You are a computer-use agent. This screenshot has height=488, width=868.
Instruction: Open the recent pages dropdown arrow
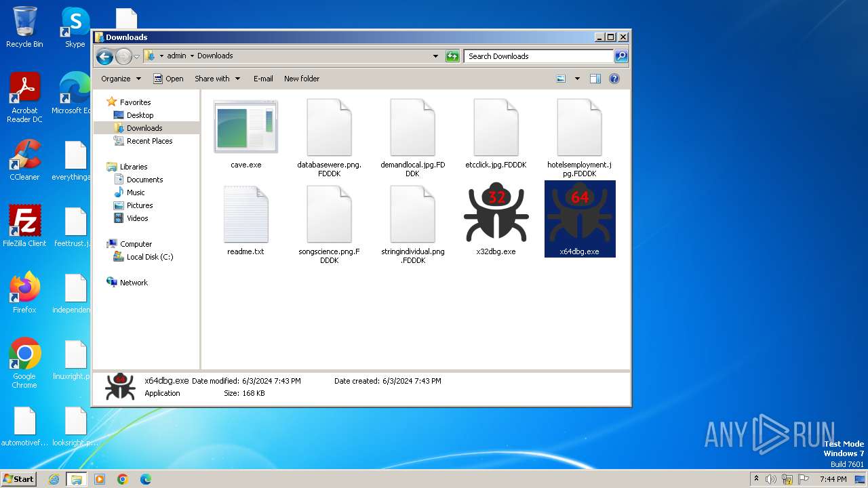tap(137, 56)
